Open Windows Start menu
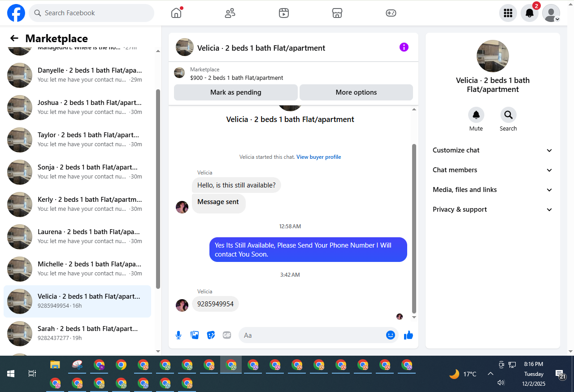 click(11, 373)
